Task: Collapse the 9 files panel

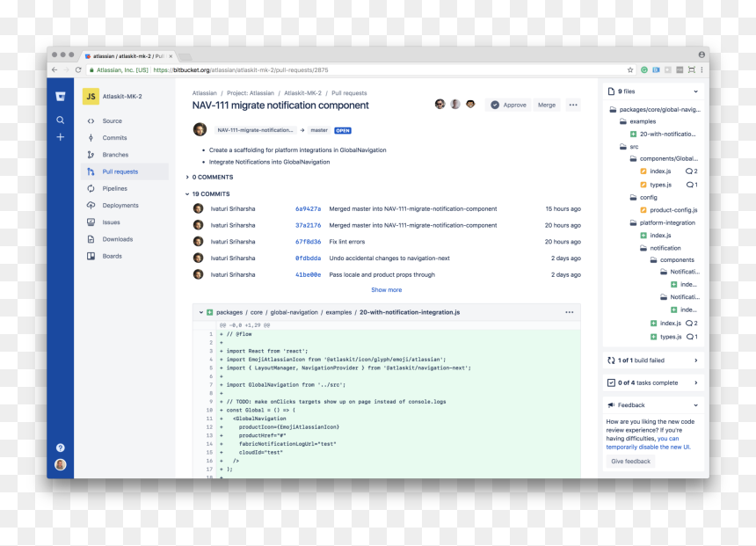Action: pyautogui.click(x=695, y=91)
